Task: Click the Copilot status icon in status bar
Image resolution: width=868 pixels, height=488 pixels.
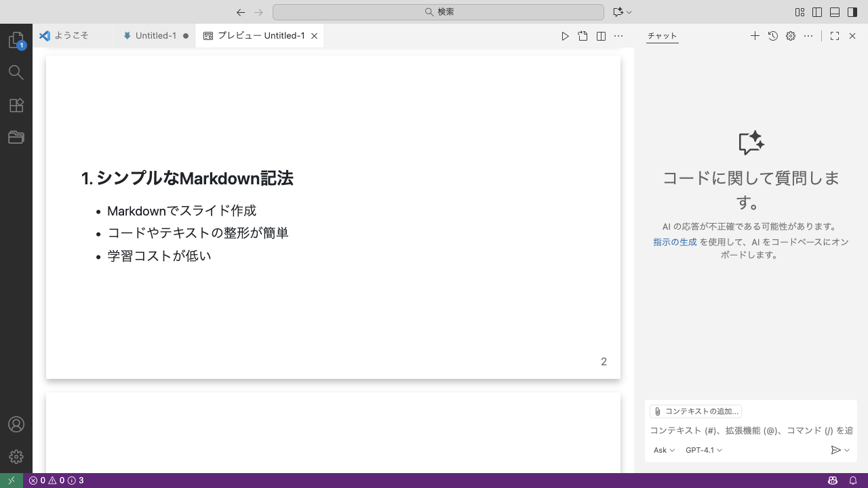Action: pyautogui.click(x=833, y=481)
